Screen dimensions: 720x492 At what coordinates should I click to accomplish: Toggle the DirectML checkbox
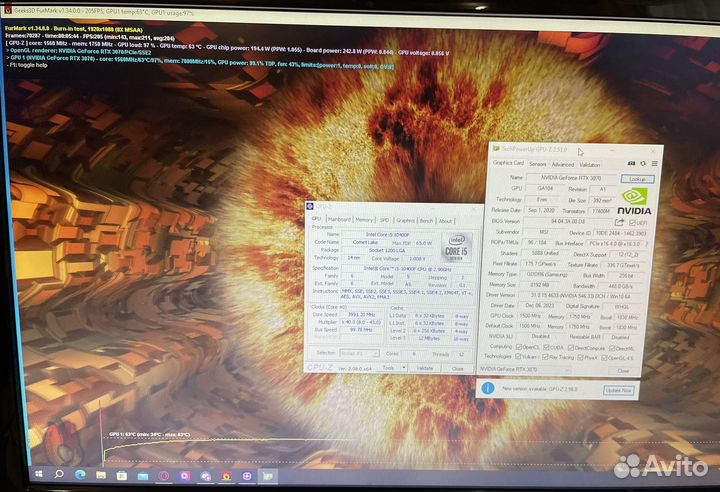click(x=612, y=349)
